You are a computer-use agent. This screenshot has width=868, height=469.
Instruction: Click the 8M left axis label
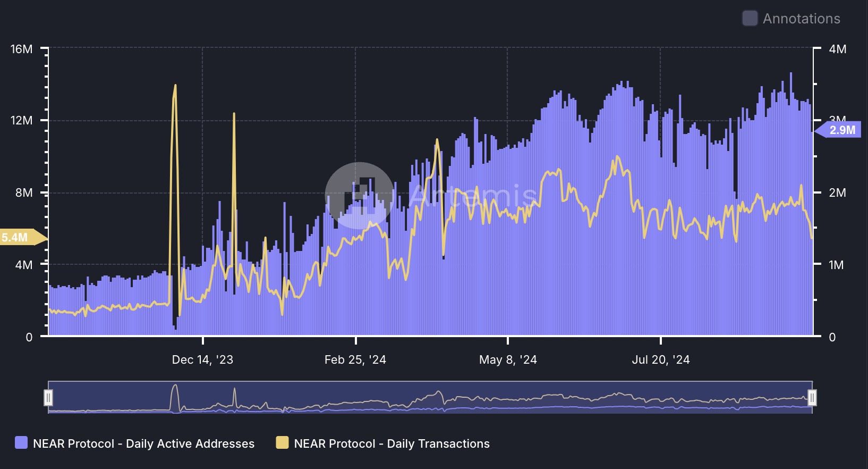24,192
